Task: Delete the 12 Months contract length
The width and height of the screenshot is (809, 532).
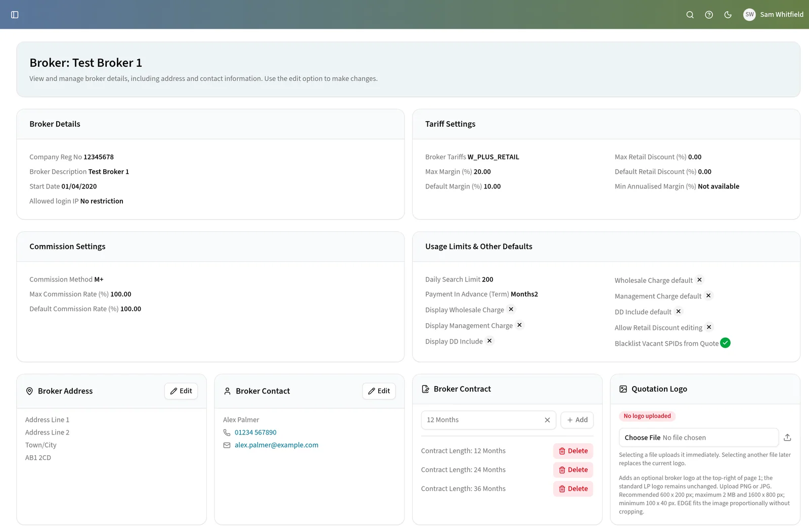Action: [573, 451]
